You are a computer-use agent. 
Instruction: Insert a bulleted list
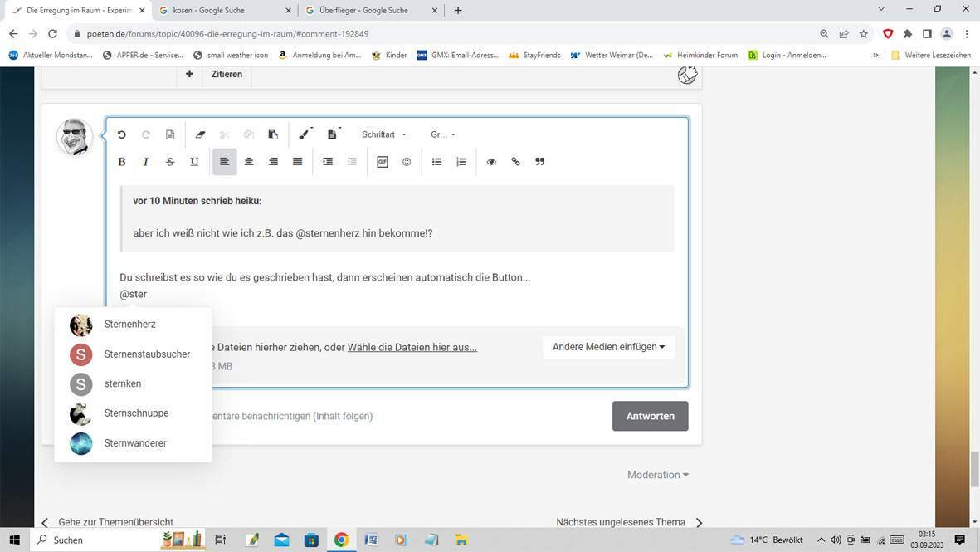(x=436, y=162)
